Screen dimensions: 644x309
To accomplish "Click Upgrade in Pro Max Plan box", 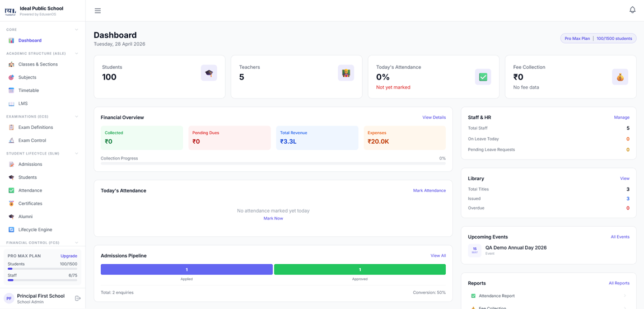I will (68, 256).
